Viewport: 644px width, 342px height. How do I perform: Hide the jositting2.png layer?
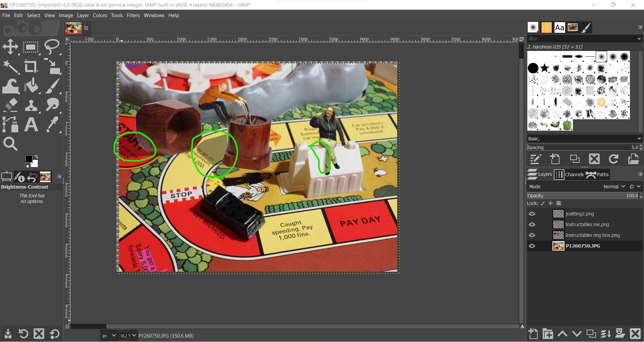pyautogui.click(x=532, y=214)
